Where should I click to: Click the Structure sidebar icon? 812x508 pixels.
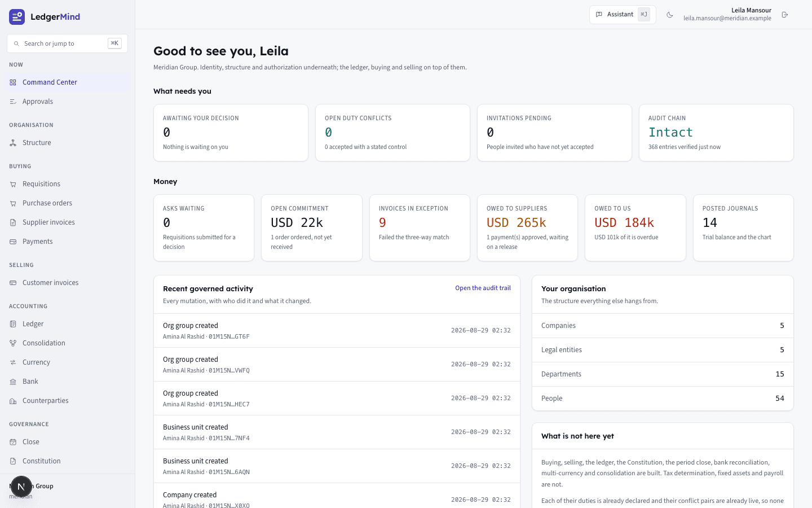[13, 143]
